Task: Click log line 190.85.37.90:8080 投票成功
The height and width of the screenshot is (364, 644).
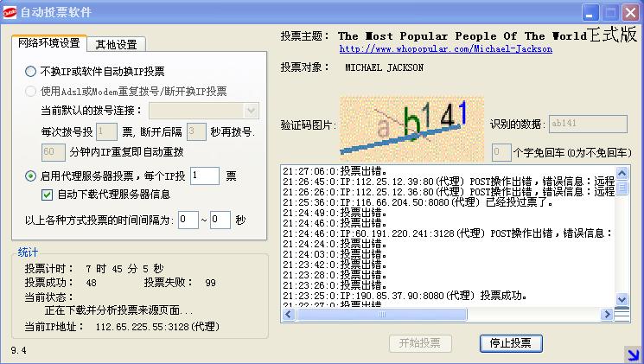Action: (x=405, y=296)
